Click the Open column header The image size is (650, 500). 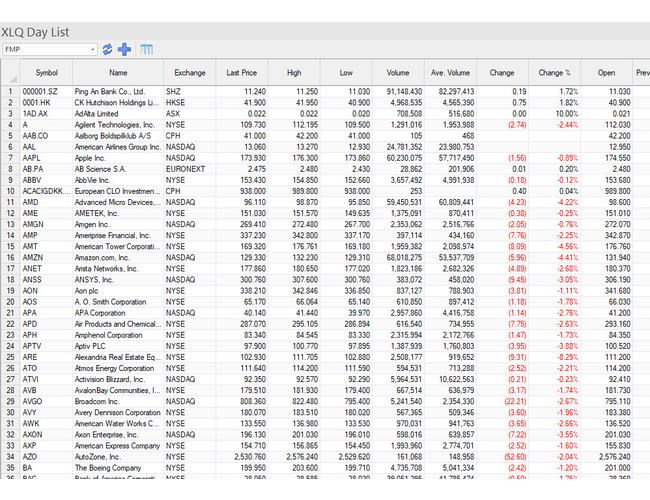(x=606, y=73)
